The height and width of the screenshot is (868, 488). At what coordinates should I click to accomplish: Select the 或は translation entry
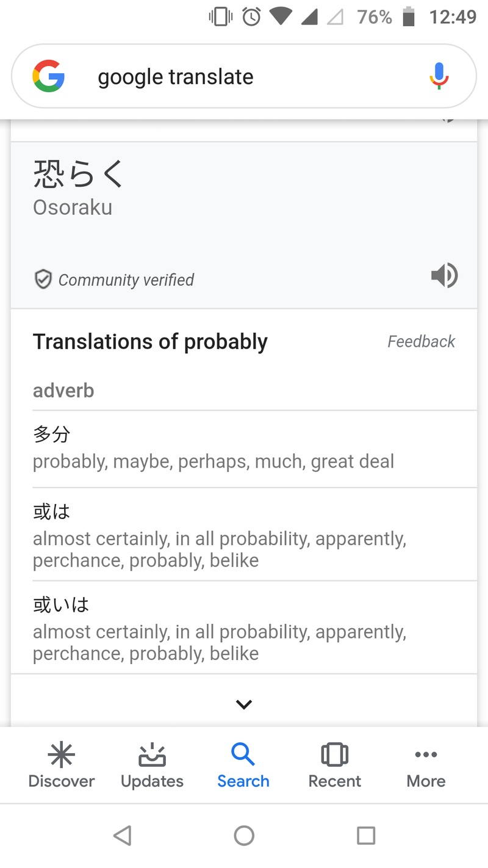coord(220,534)
